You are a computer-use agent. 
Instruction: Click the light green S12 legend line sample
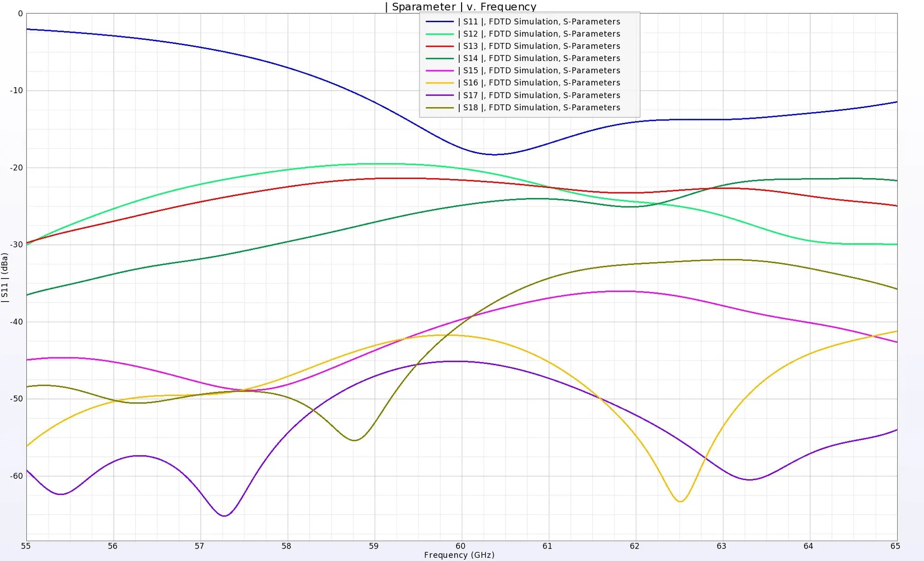point(439,34)
